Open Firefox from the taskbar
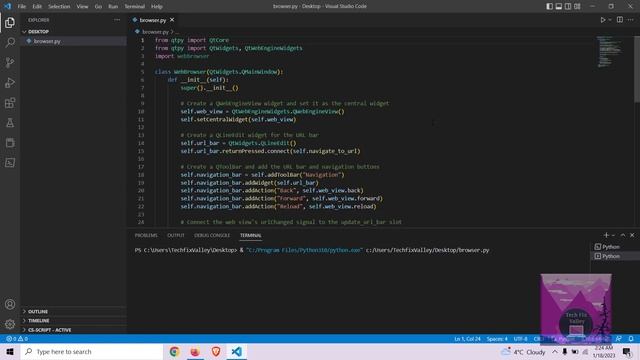640x360 pixels. pyautogui.click(x=195, y=351)
